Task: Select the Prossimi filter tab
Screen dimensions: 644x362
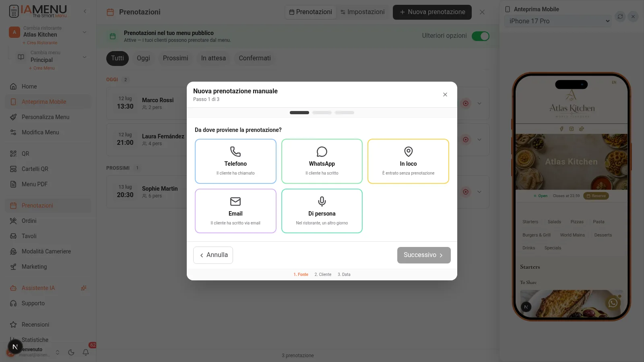Action: [x=175, y=58]
